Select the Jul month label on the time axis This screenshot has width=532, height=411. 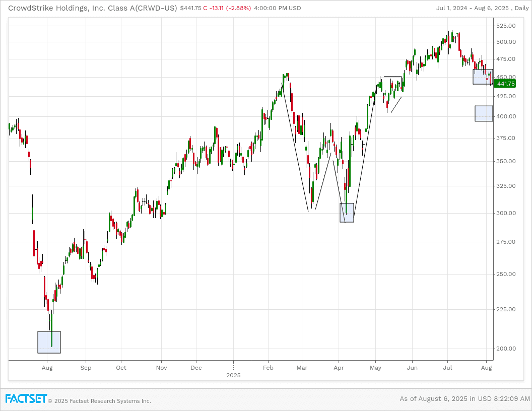(448, 368)
